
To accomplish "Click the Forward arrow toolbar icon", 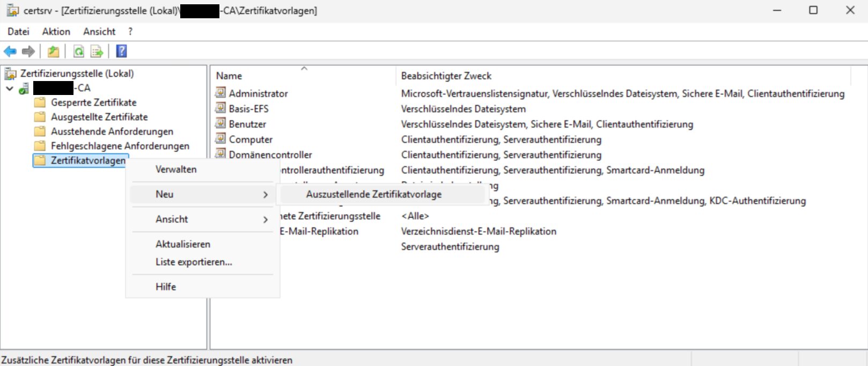I will pos(28,52).
